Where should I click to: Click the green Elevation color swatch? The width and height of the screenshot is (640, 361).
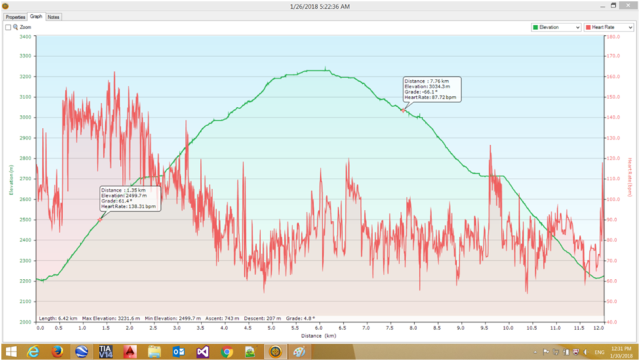[536, 27]
